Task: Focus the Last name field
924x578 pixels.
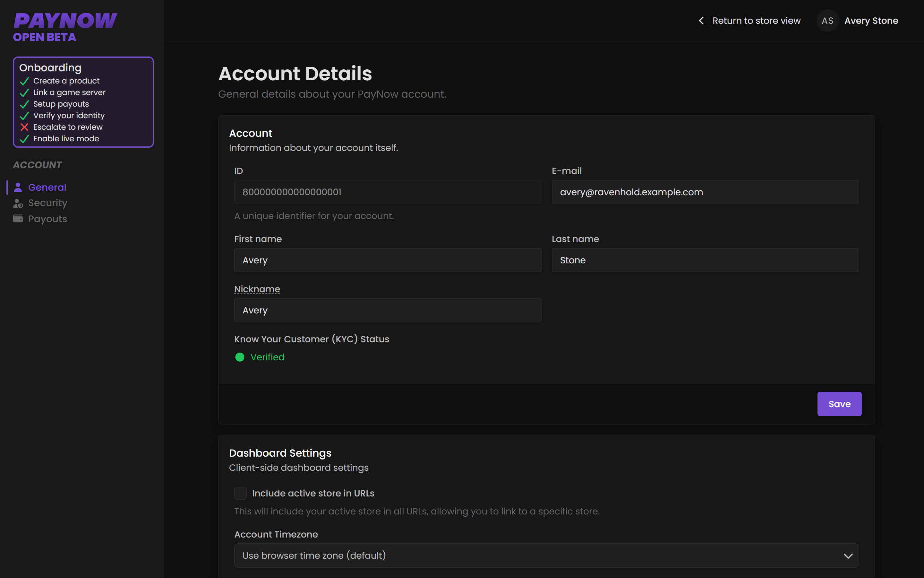Action: click(x=705, y=260)
